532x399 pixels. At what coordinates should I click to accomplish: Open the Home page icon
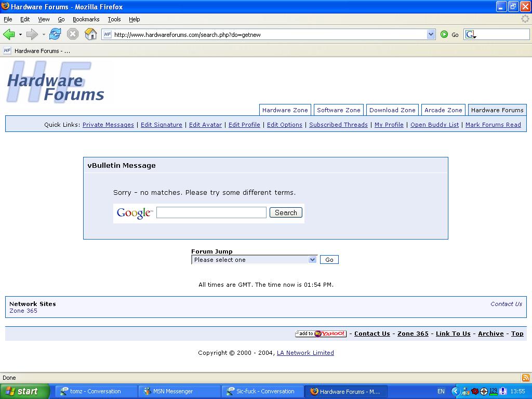(x=90, y=34)
